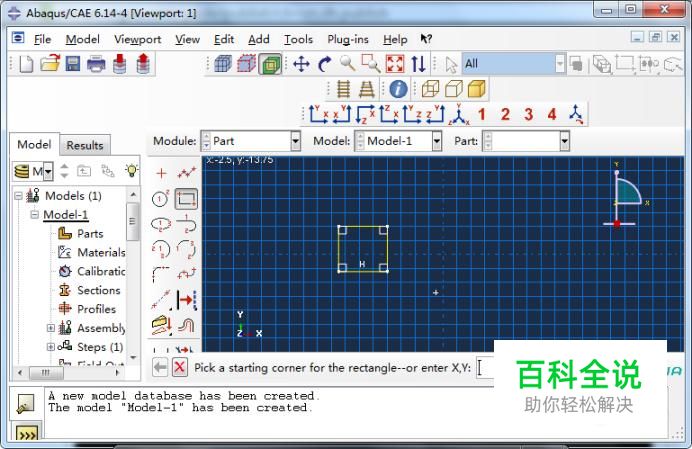Open the File menu
The image size is (692, 449).
[42, 39]
